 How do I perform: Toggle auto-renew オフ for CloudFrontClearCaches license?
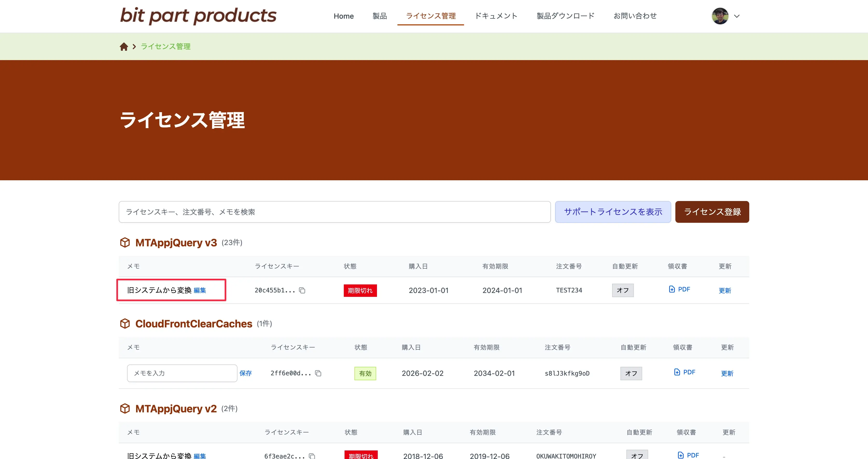[631, 373]
